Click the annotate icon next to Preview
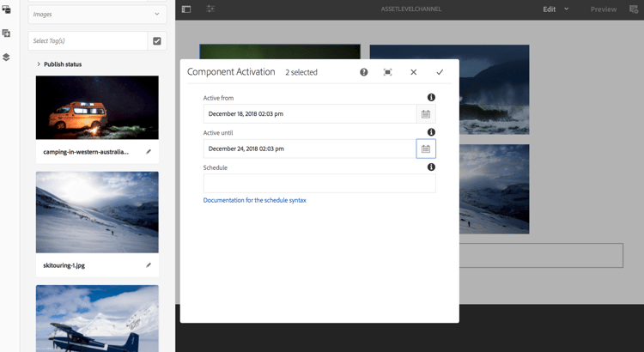The width and height of the screenshot is (644, 352). pyautogui.click(x=635, y=9)
